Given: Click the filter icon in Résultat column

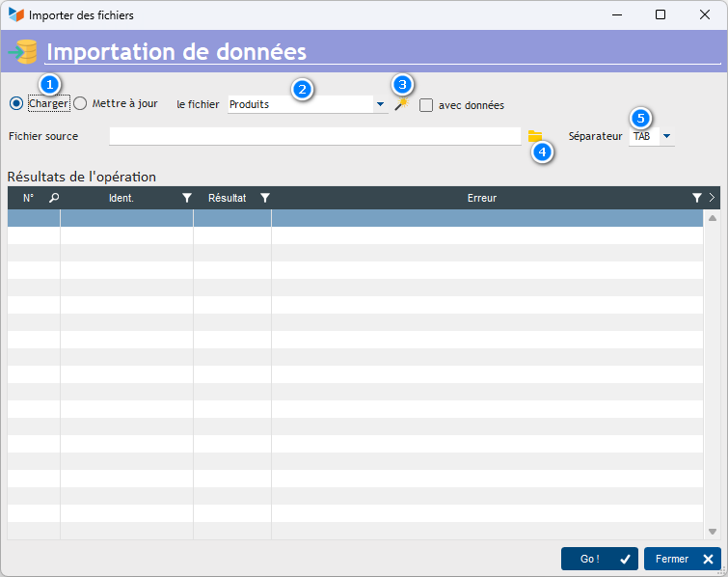Looking at the screenshot, I should [x=265, y=198].
